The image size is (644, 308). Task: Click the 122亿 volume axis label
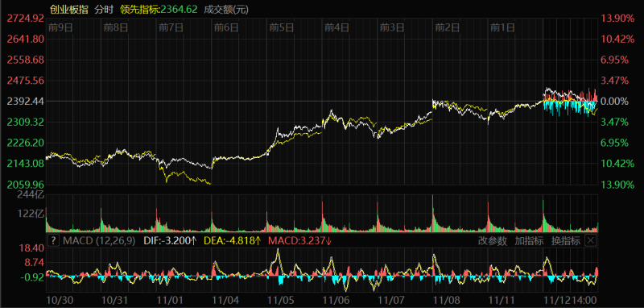pyautogui.click(x=31, y=214)
